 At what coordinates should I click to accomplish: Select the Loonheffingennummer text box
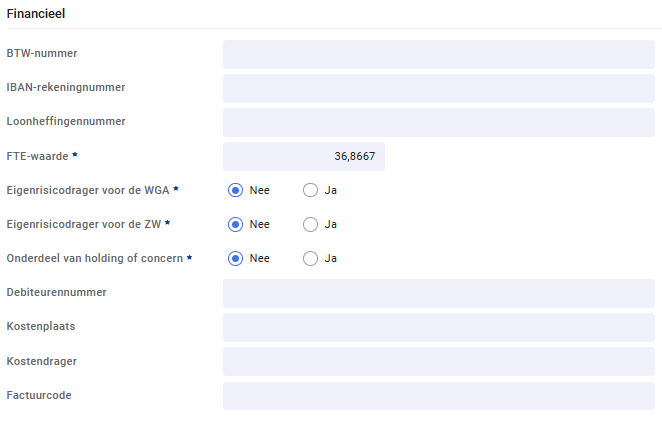[x=439, y=122]
